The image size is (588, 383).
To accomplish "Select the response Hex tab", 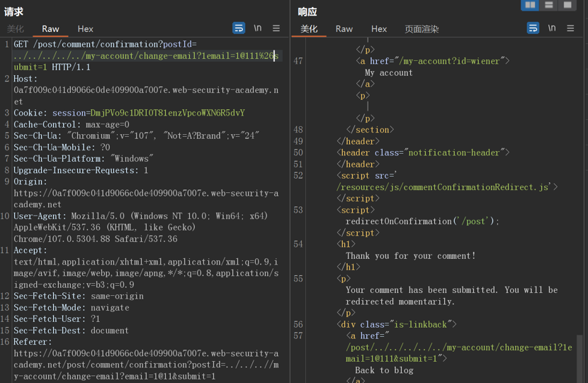I will pyautogui.click(x=379, y=29).
